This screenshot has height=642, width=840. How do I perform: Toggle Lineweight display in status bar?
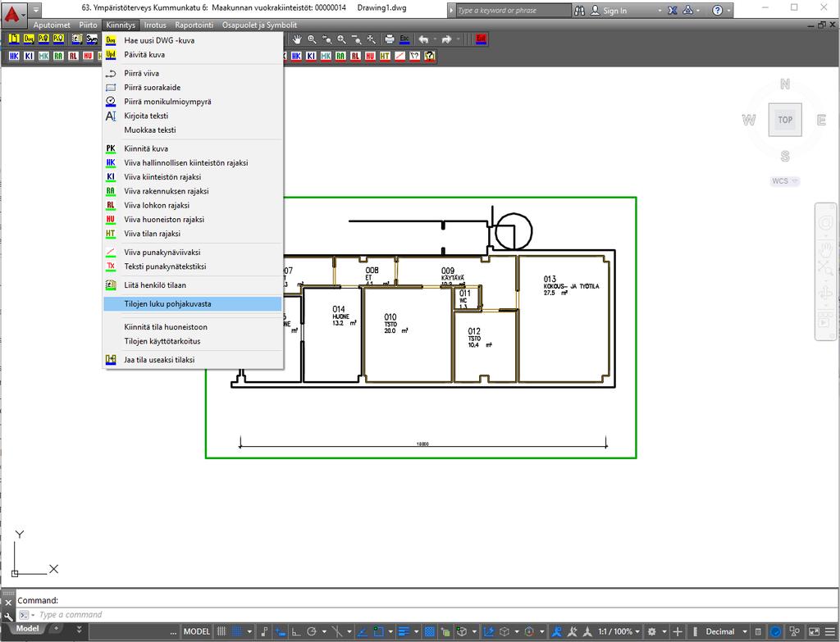tap(404, 632)
